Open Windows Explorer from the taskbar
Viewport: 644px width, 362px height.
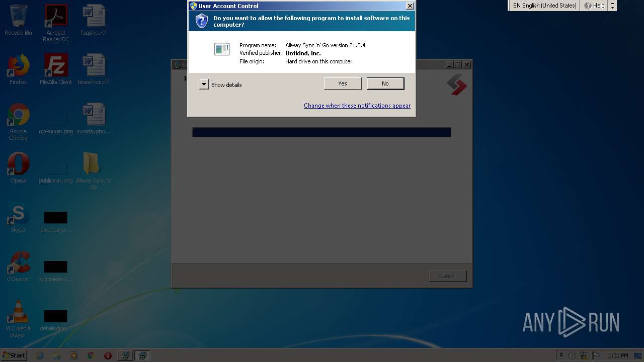click(x=57, y=355)
